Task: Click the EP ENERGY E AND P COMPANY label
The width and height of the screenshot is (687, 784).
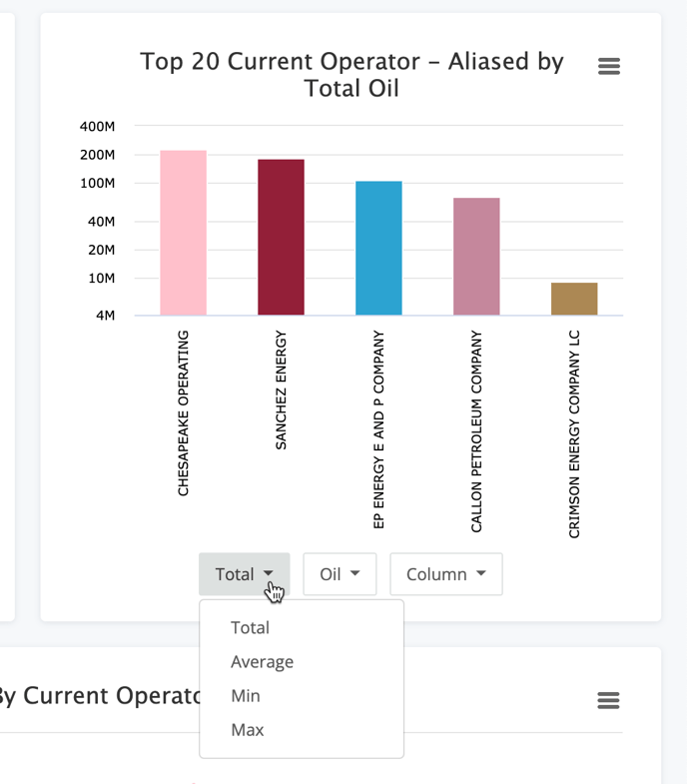Action: click(x=378, y=429)
